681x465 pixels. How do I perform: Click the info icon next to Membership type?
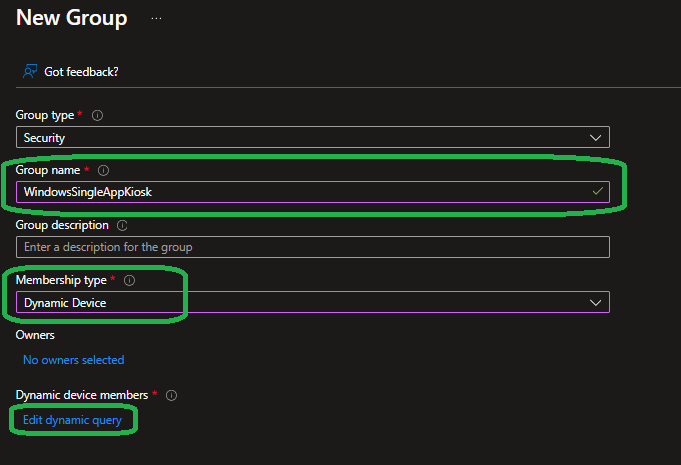[x=129, y=280]
